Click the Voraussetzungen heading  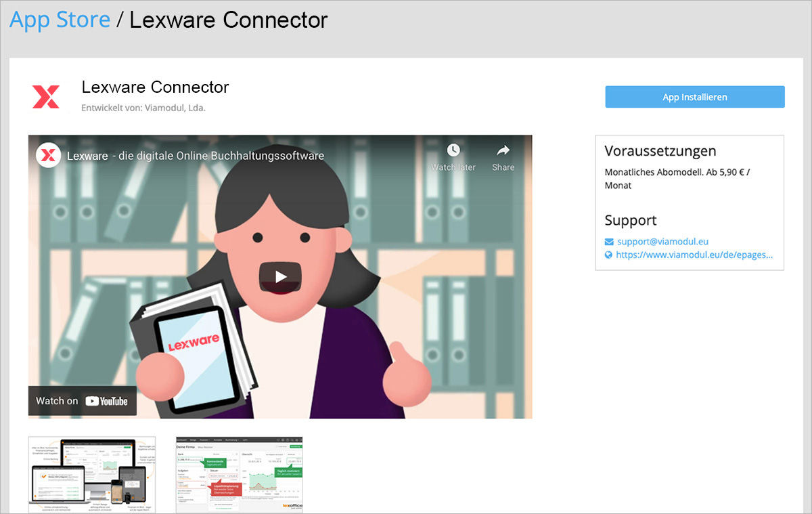(x=660, y=151)
